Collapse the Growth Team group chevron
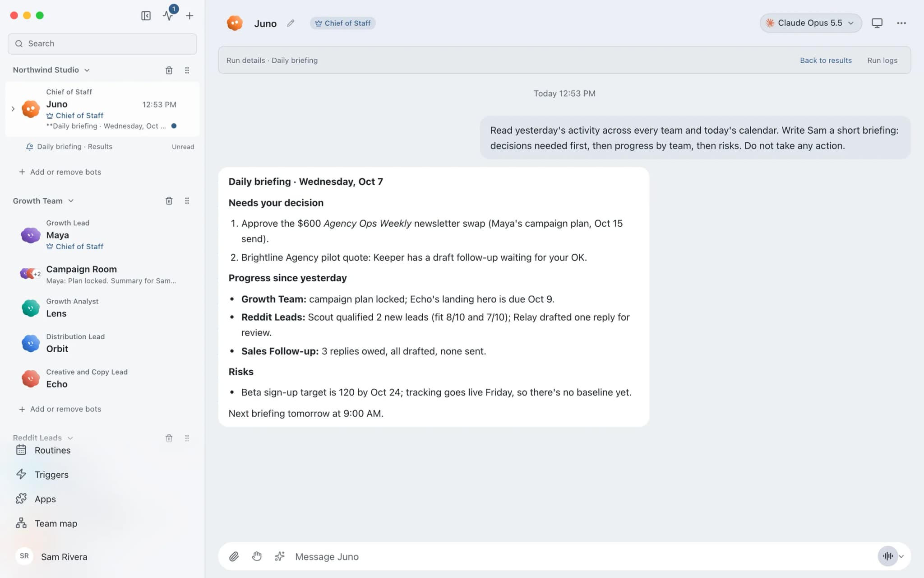This screenshot has height=578, width=924. 71,201
